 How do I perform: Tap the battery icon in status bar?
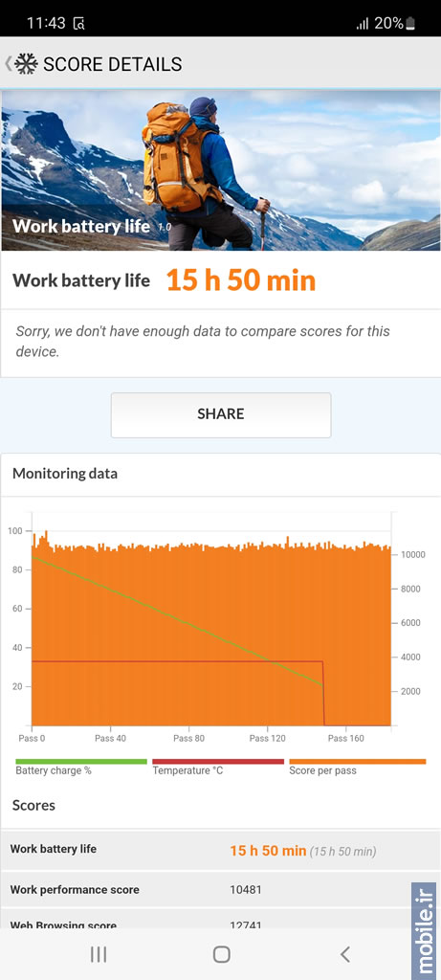point(410,24)
